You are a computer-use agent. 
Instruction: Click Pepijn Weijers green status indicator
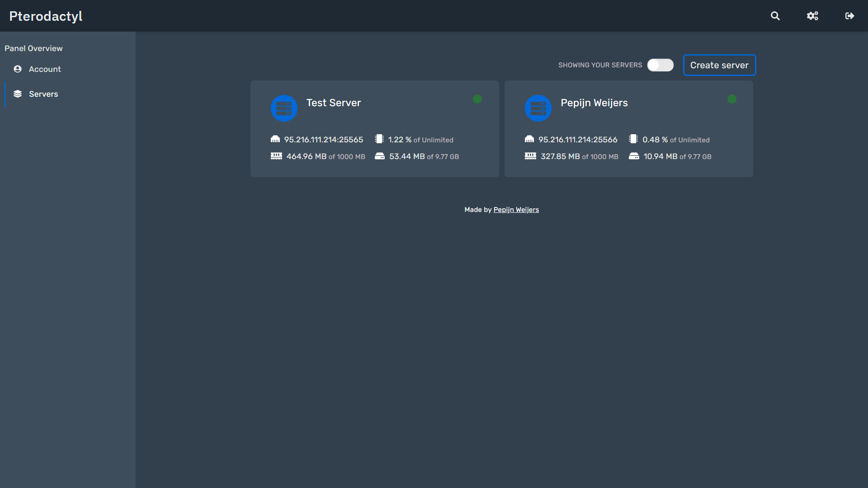[732, 99]
